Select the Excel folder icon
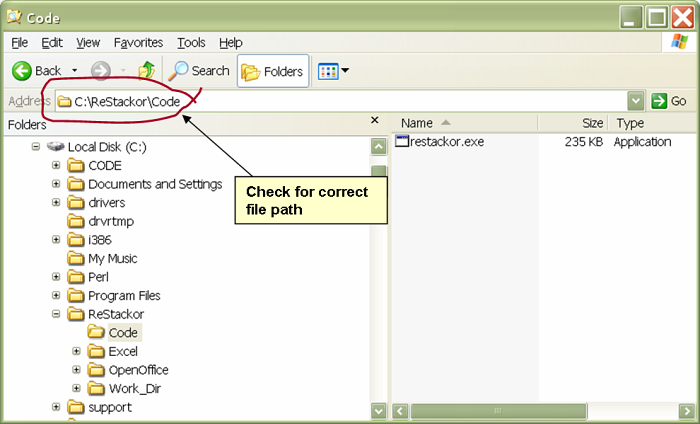 tap(96, 351)
